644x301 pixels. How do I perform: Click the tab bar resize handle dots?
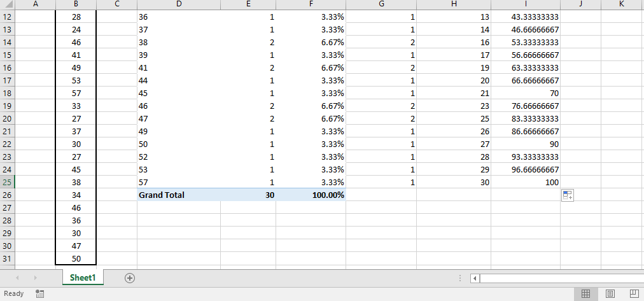[459, 278]
